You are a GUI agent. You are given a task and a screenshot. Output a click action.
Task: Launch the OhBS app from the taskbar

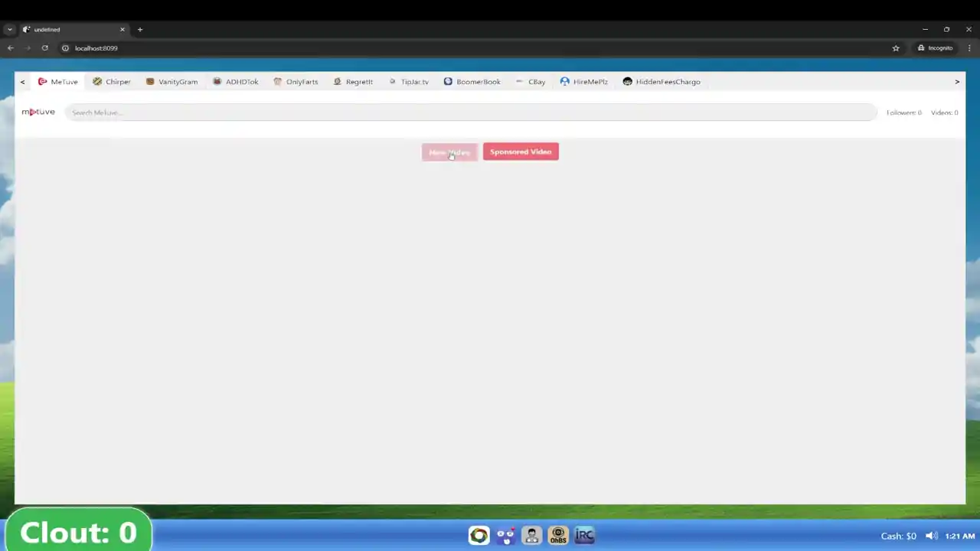coord(557,535)
